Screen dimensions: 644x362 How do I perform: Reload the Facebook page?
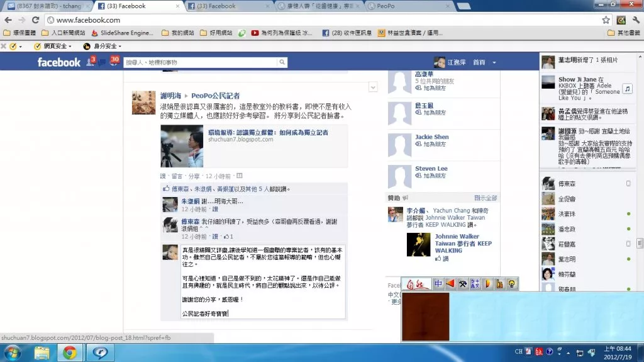[36, 20]
